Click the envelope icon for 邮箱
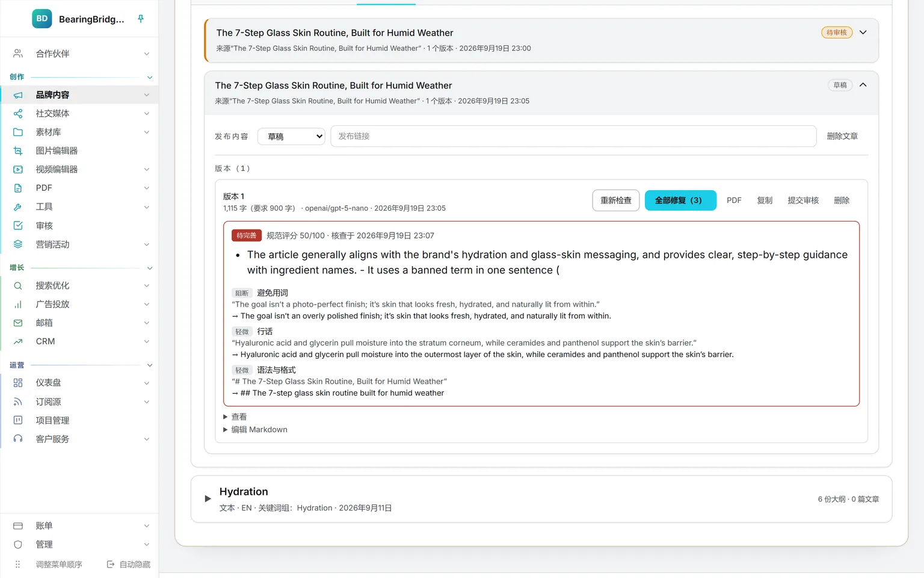This screenshot has height=578, width=924. (18, 323)
